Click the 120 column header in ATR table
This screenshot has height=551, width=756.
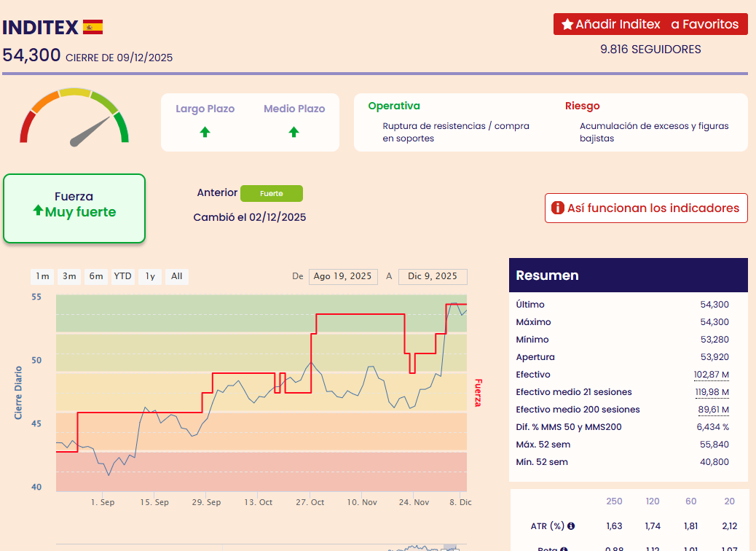point(653,501)
